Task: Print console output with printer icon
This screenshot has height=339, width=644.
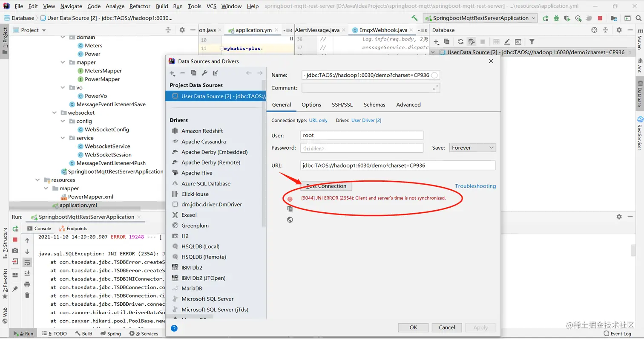Action: click(x=27, y=284)
